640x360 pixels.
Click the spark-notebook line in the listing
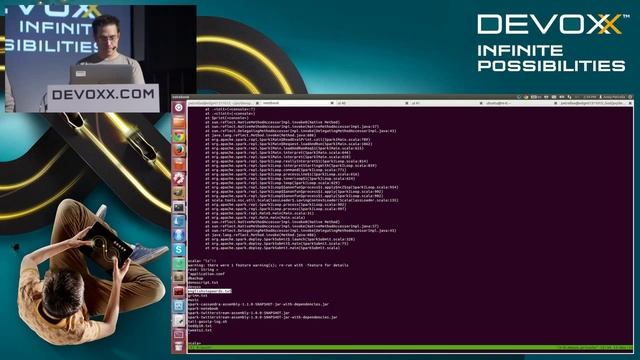tap(203, 309)
